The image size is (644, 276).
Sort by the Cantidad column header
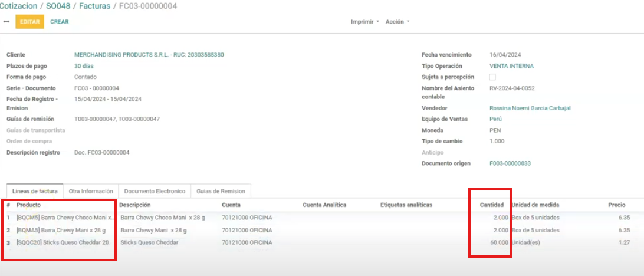point(491,205)
